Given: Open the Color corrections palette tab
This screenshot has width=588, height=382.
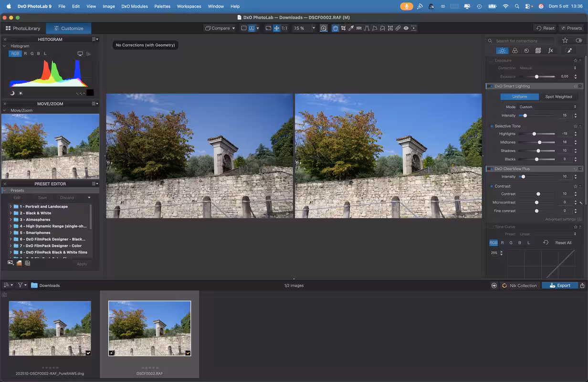Looking at the screenshot, I should pyautogui.click(x=514, y=50).
